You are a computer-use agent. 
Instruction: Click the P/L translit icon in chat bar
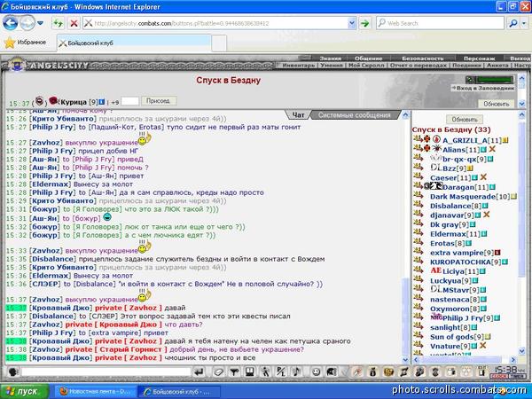pos(281,372)
